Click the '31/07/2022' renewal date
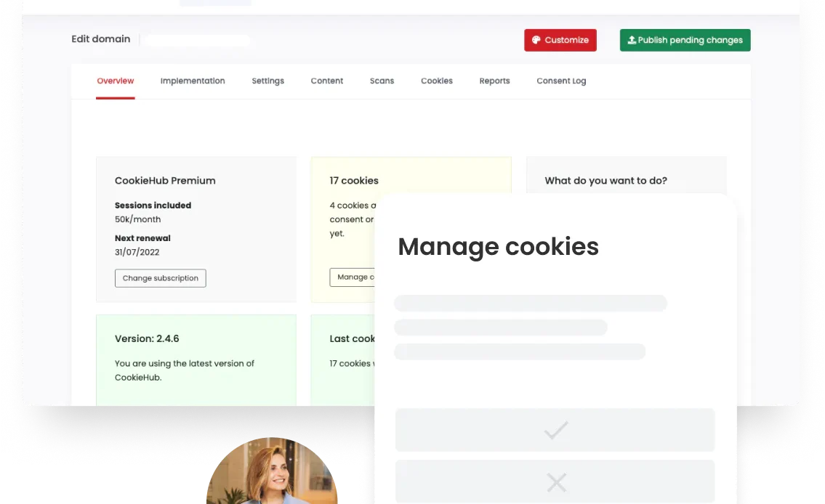Viewport: 825px width, 504px height. [137, 252]
